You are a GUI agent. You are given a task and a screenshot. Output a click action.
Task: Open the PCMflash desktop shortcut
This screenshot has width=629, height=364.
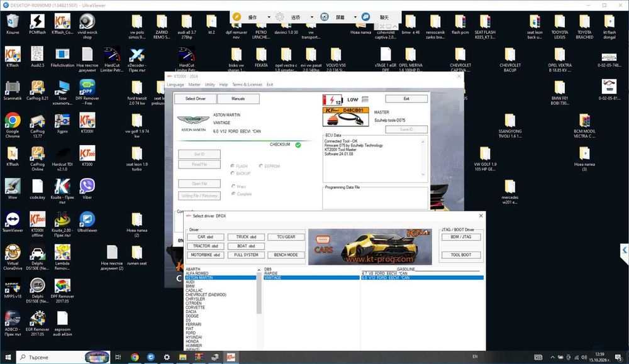click(x=37, y=24)
